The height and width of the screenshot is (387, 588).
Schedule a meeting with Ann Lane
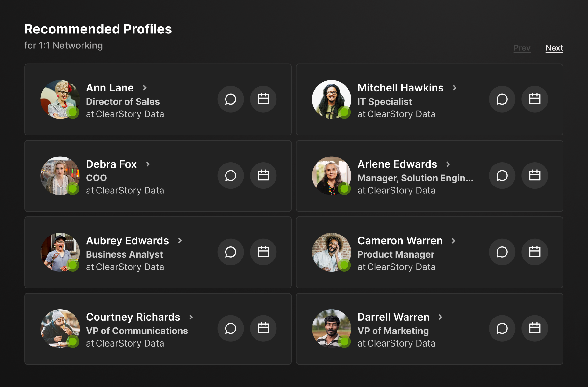click(263, 99)
